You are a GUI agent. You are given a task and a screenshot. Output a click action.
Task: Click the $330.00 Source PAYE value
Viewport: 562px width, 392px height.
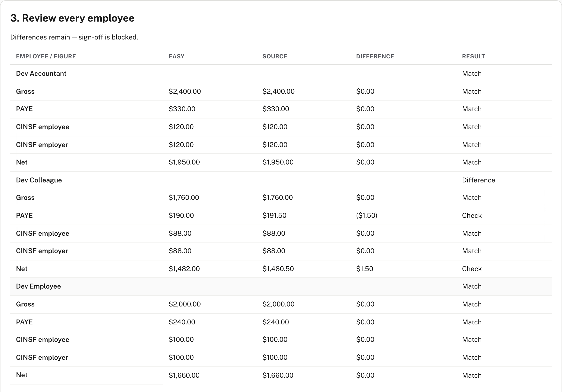276,109
